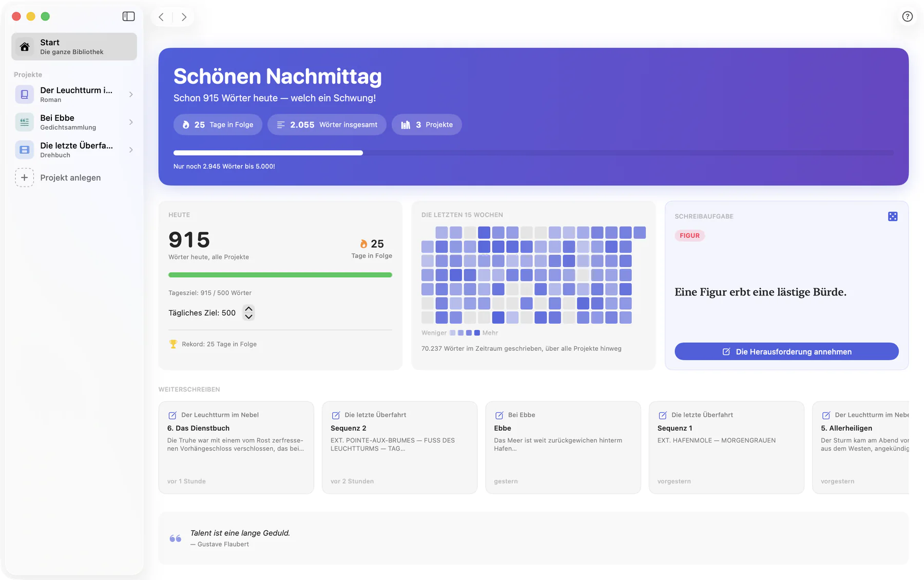Click the green daily goal progress bar

tap(280, 275)
